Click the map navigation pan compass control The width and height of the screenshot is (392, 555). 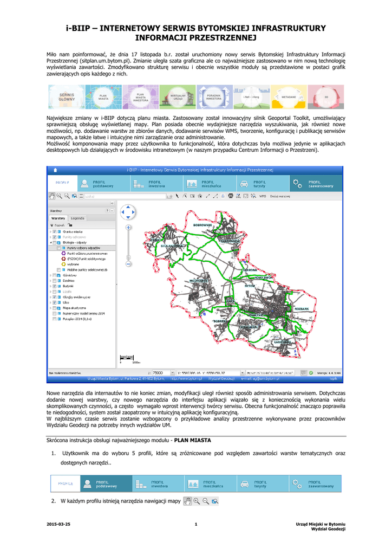(x=128, y=212)
